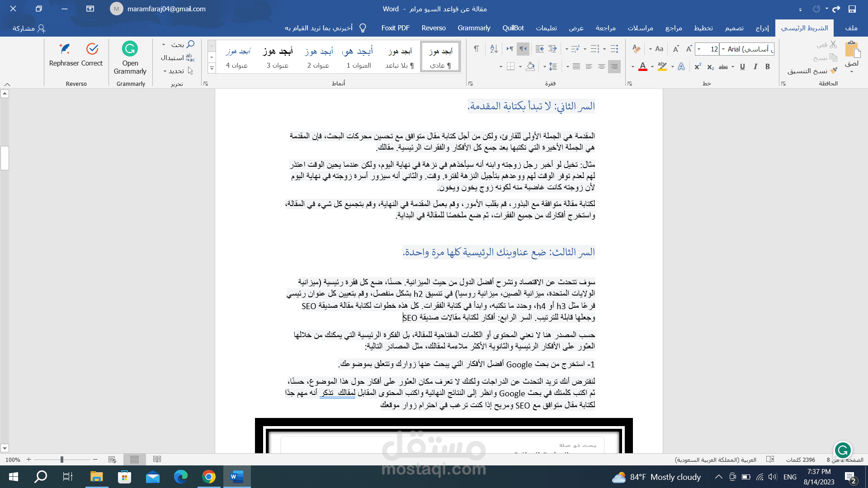Click the Shading paint bucket icon
Screen dimensions: 868x488
pyautogui.click(x=530, y=67)
